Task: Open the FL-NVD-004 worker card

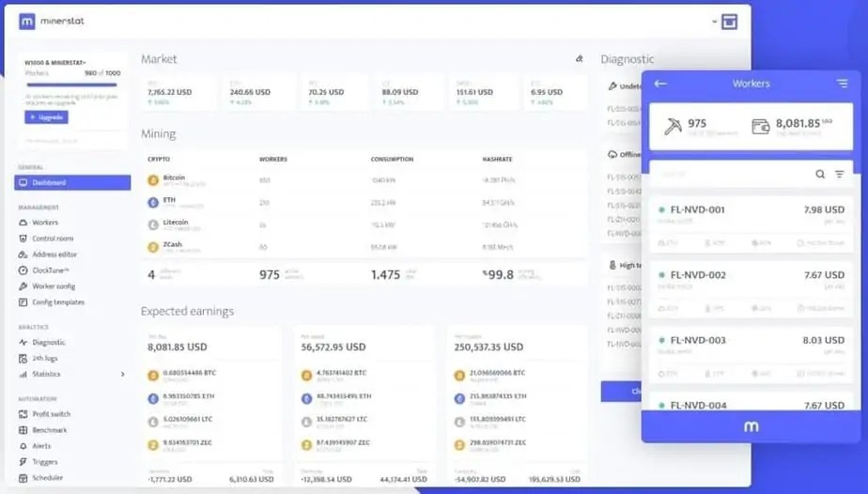Action: (x=752, y=402)
